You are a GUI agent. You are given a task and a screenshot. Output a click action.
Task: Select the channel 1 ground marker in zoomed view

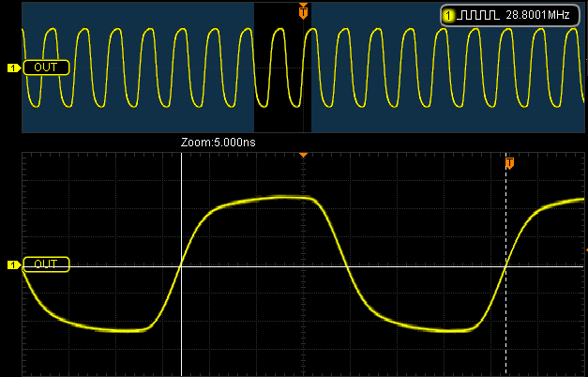(13, 265)
